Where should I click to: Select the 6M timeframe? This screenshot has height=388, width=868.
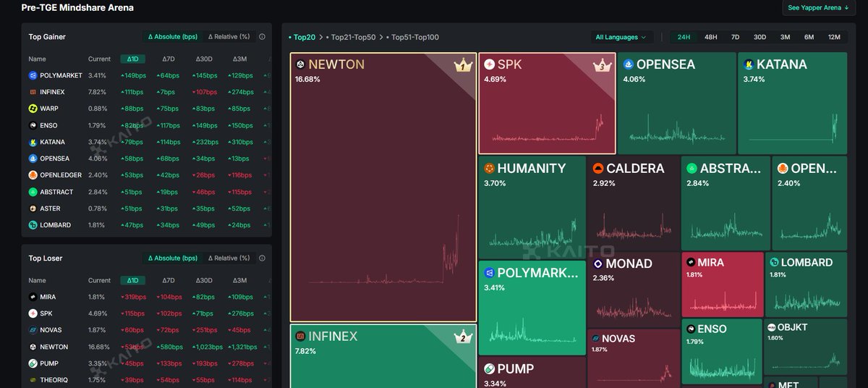(x=809, y=37)
